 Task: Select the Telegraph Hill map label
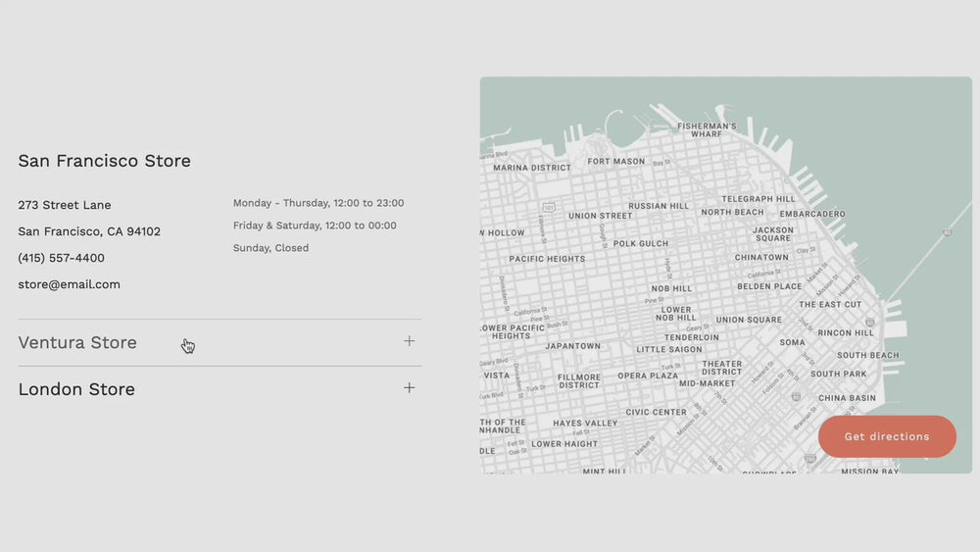759,199
